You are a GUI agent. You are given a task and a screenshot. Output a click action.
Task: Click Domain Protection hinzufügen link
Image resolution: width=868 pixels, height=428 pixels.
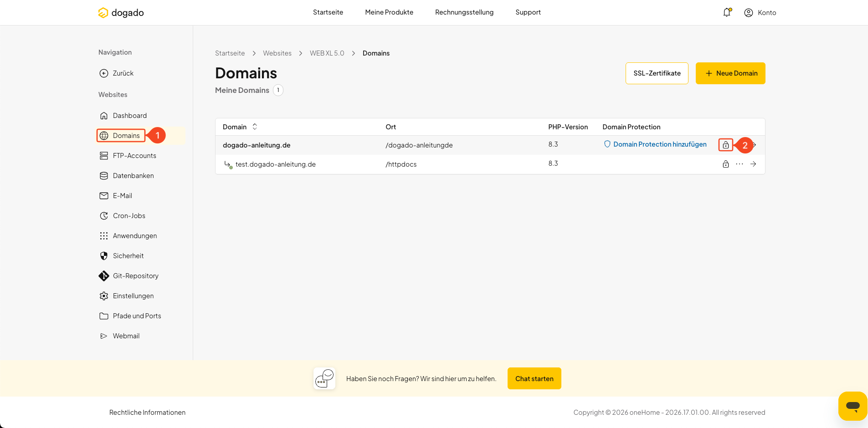coord(655,144)
